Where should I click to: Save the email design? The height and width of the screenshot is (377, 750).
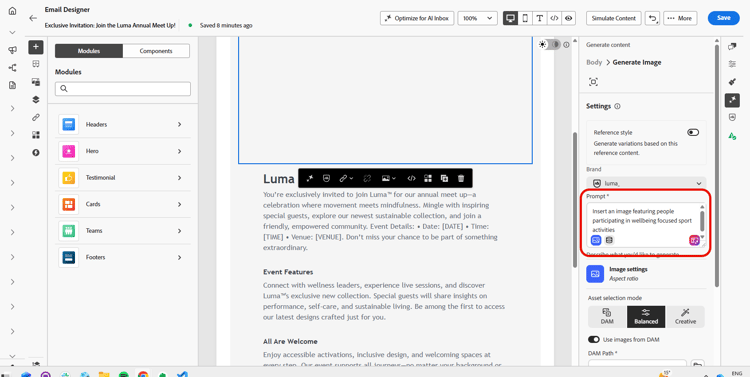coord(723,18)
